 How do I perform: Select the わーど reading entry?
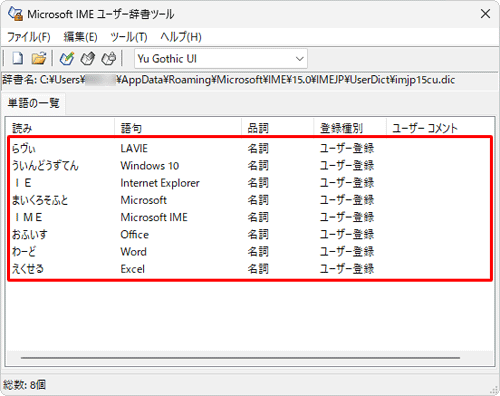pos(24,252)
